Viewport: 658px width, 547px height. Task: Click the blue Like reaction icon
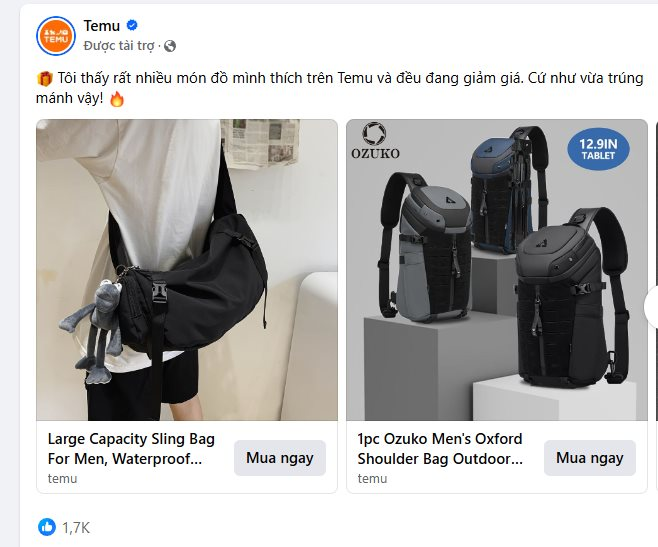pyautogui.click(x=47, y=526)
